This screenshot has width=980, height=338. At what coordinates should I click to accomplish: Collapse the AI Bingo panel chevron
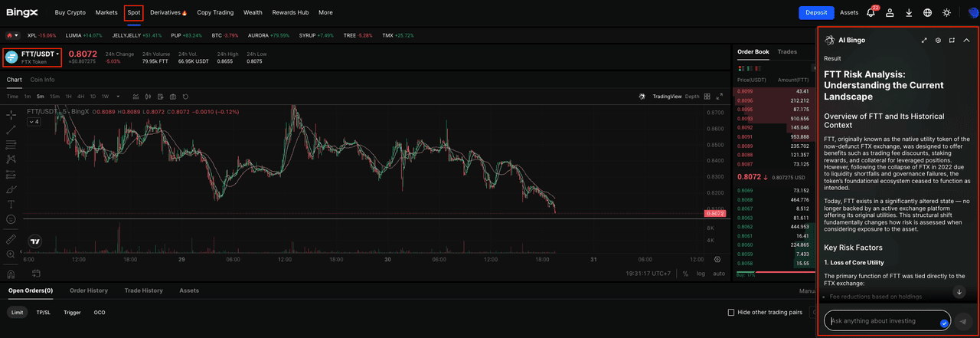[x=966, y=40]
